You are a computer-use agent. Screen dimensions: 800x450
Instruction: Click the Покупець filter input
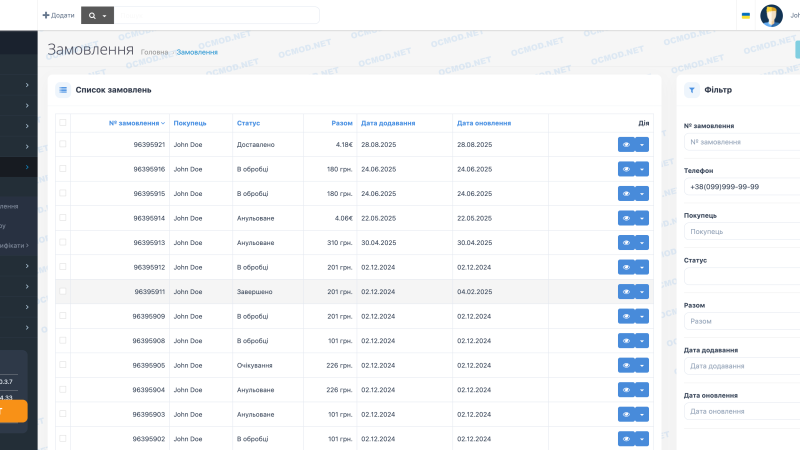tap(742, 232)
